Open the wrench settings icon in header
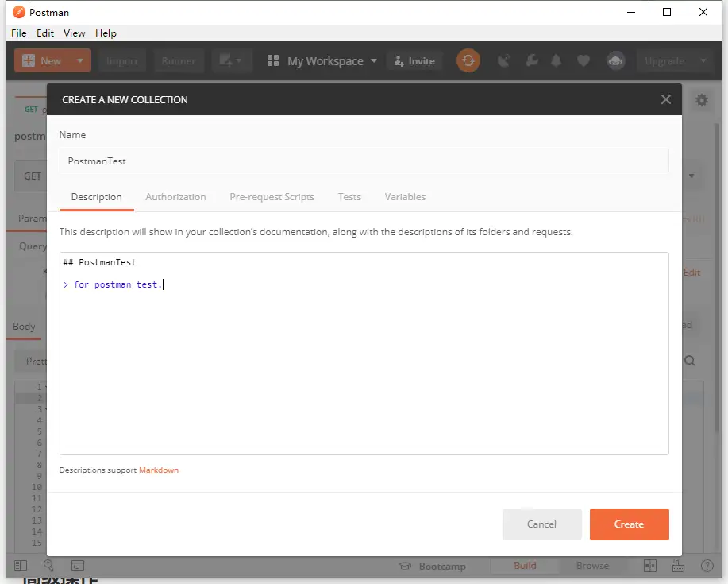The height and width of the screenshot is (584, 728). (531, 60)
